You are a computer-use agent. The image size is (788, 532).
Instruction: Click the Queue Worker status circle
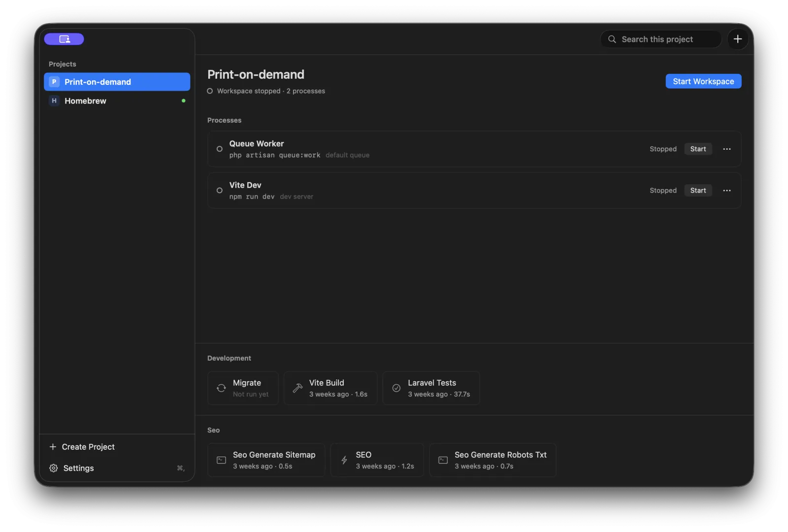point(220,149)
